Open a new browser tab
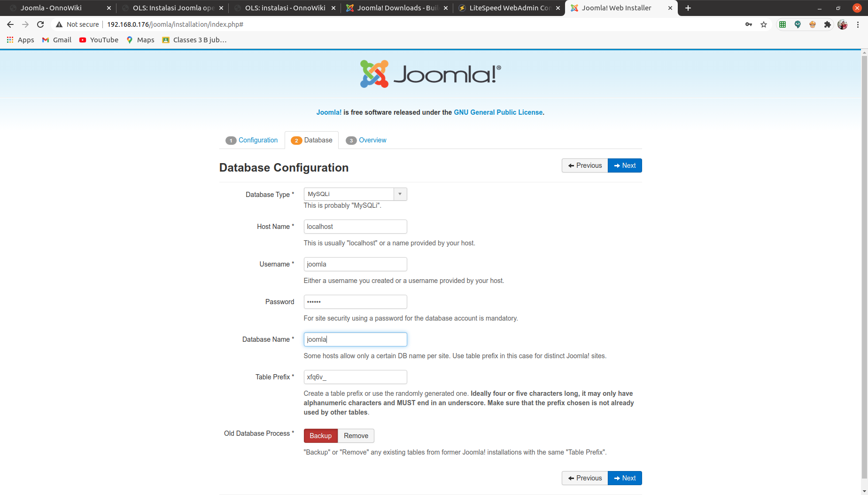This screenshot has height=495, width=868. 688,8
